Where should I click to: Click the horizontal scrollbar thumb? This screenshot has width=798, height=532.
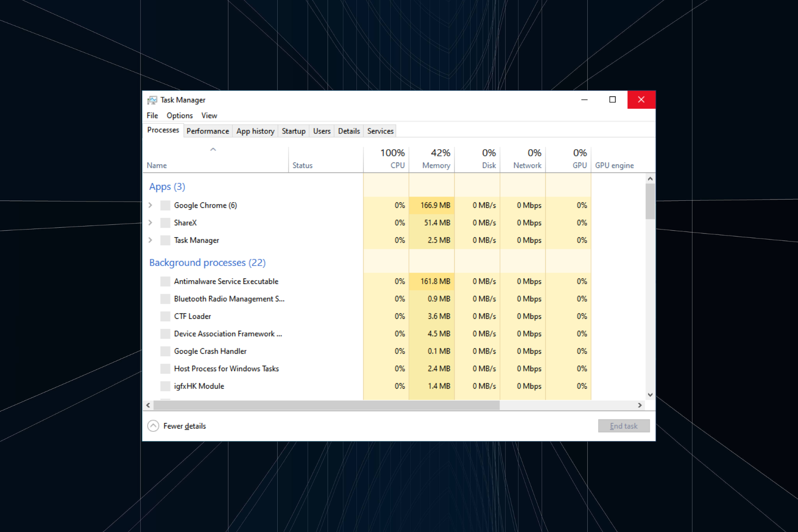pyautogui.click(x=326, y=405)
